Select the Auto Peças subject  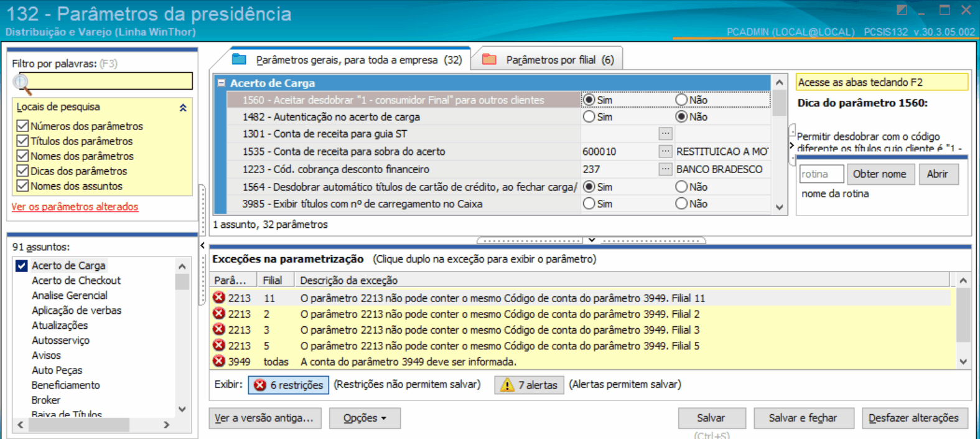[57, 370]
